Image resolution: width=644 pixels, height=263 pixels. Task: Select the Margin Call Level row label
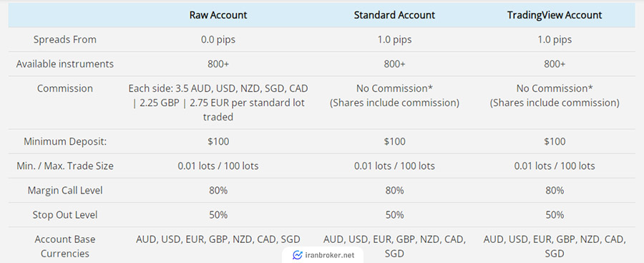point(65,191)
